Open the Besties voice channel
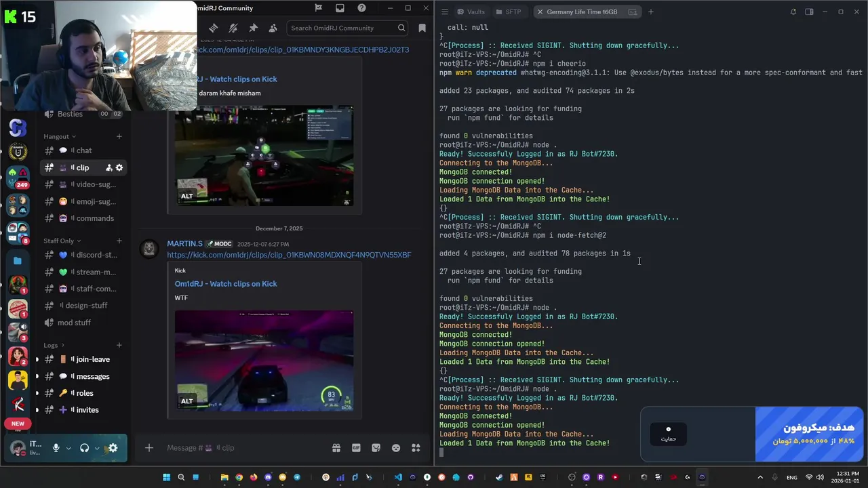 pyautogui.click(x=83, y=114)
